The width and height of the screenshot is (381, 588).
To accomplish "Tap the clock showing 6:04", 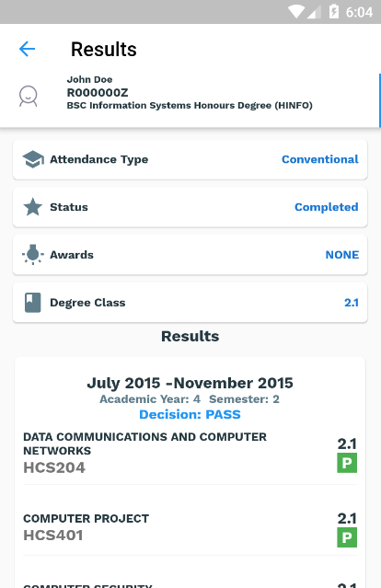I will 359,12.
